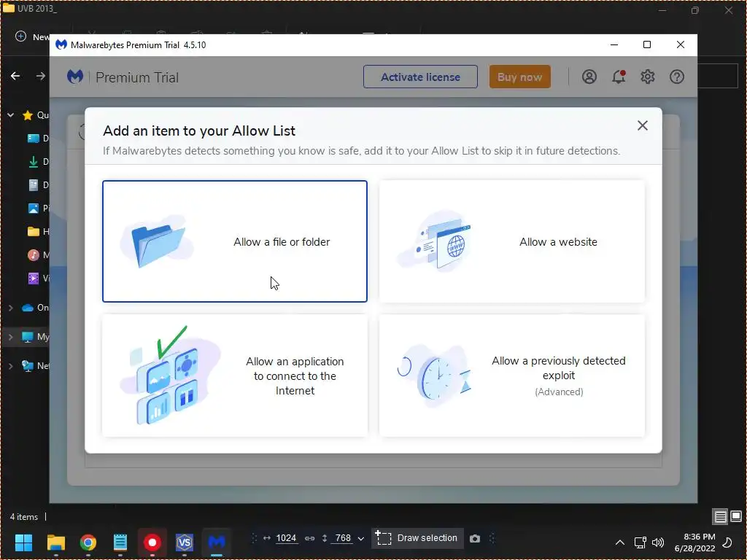Close the Malwarebytes window

[681, 44]
